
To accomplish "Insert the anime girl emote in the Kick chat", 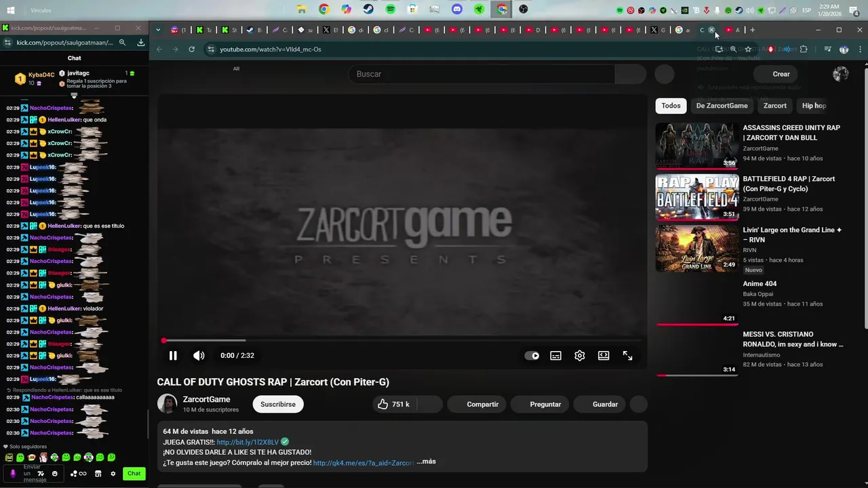I will click(43, 457).
